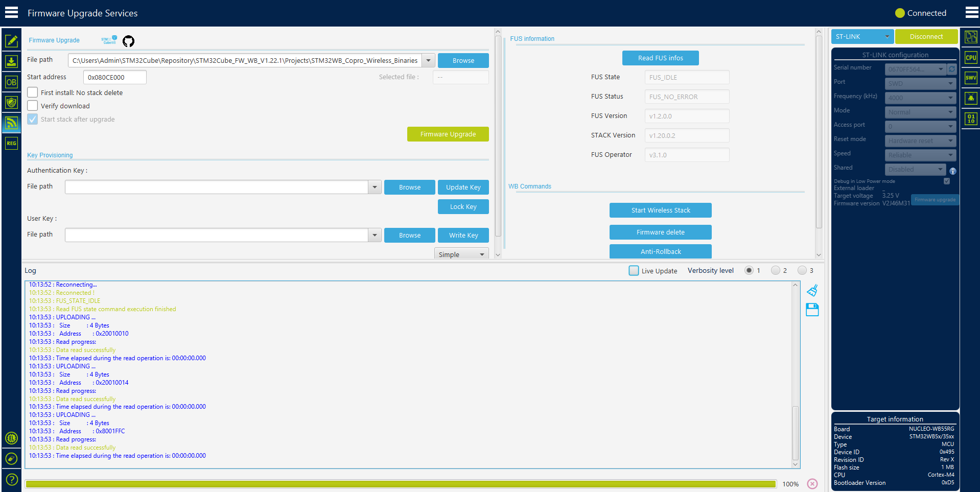Screen dimensions: 980x492
Task: Enable First install: No stack delete checkbox
Action: pos(33,92)
